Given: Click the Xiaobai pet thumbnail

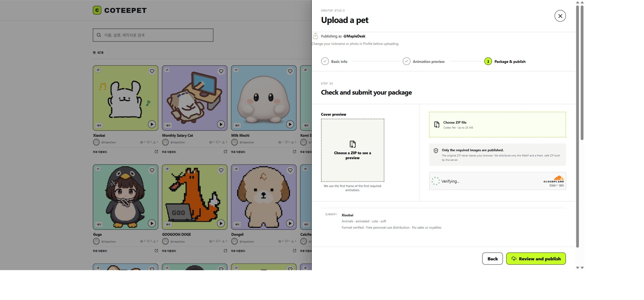Looking at the screenshot, I should (125, 98).
